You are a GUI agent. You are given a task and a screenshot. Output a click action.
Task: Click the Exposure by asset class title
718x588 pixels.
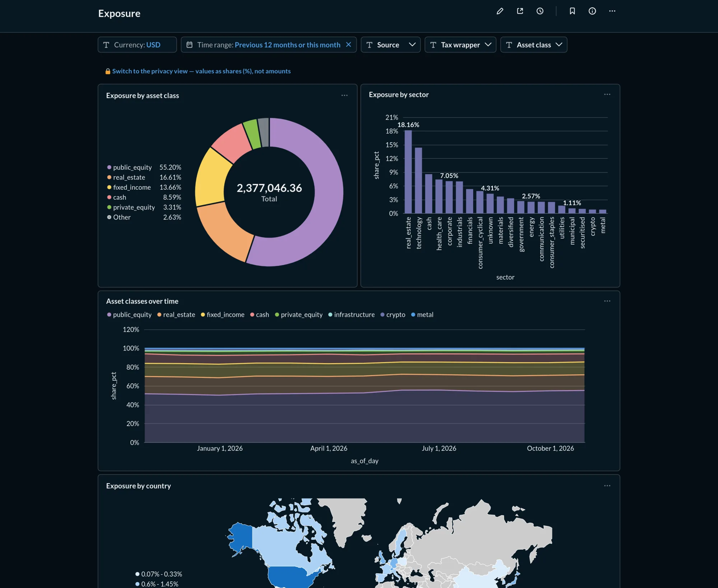click(x=143, y=96)
